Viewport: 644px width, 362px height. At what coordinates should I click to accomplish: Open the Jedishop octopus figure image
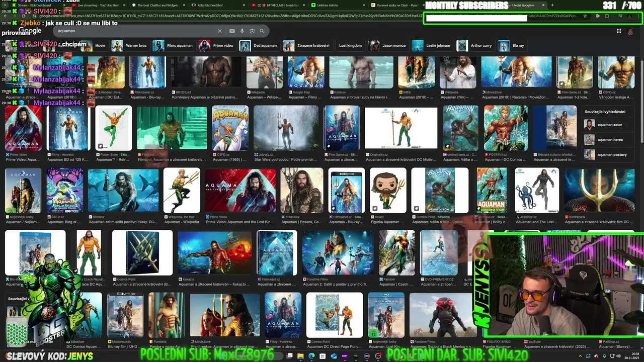point(537,191)
